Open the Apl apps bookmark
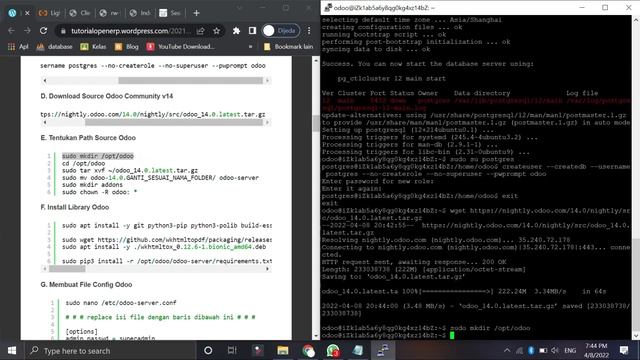Screen dimensions: 640x360 (18, 47)
